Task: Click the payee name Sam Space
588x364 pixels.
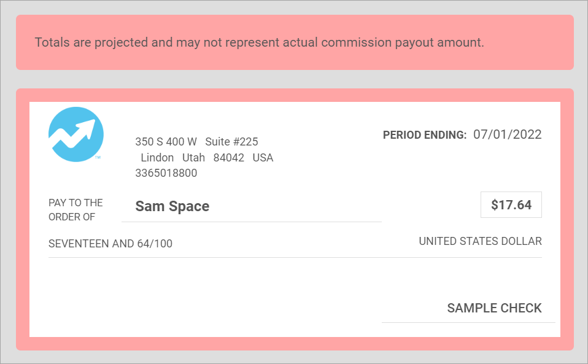Action: pos(172,206)
